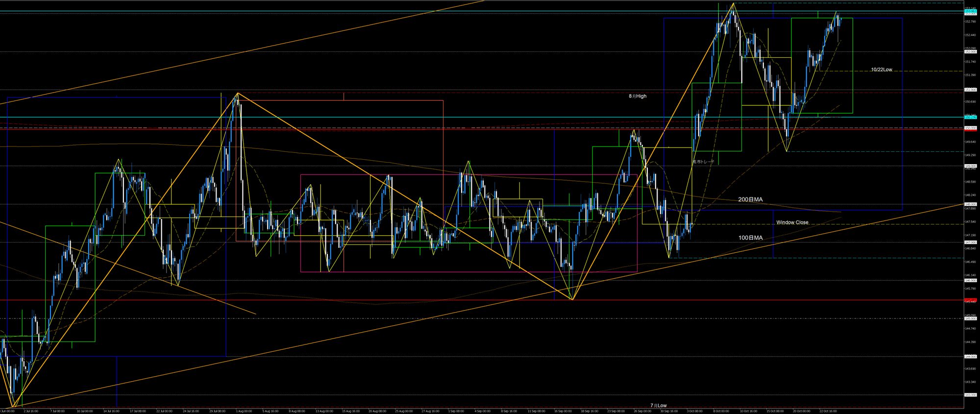Viewport: 980px width, 414px height.
Task: Click the cyan 150.276 price tag
Action: (970, 118)
